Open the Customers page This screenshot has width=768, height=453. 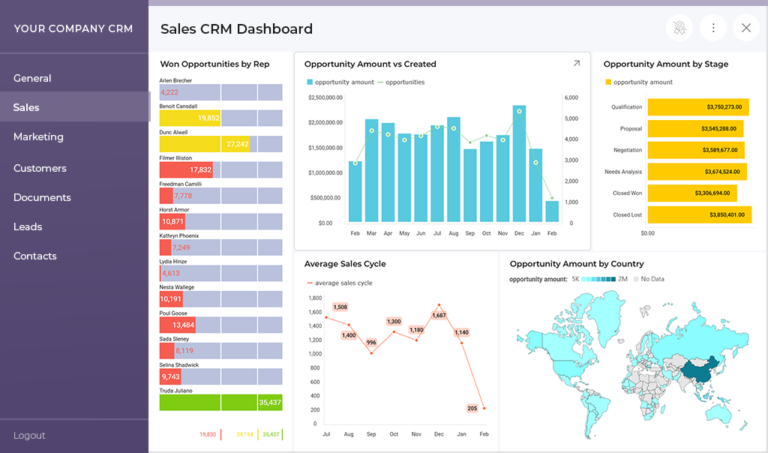coord(40,168)
